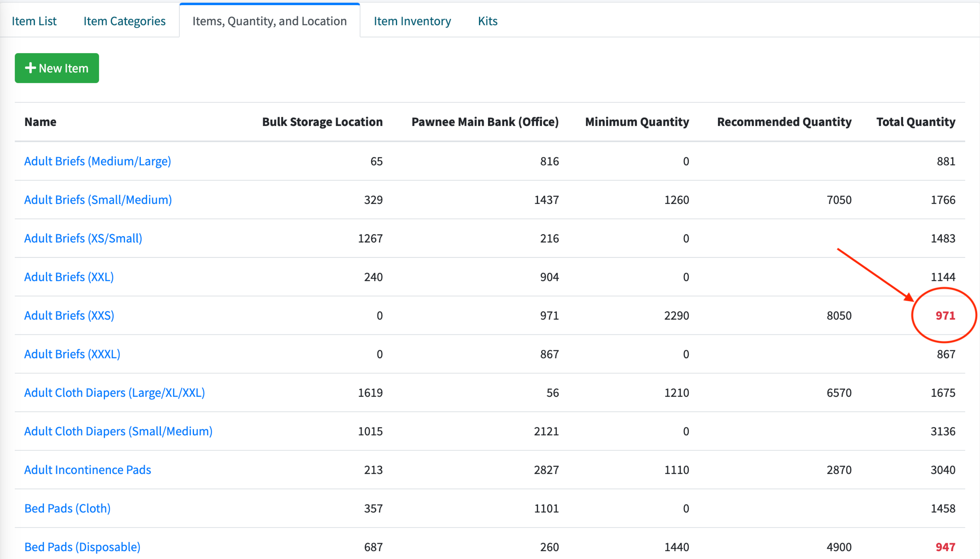The height and width of the screenshot is (559, 980).
Task: Select recommended quantity 8050 cell
Action: tap(839, 316)
